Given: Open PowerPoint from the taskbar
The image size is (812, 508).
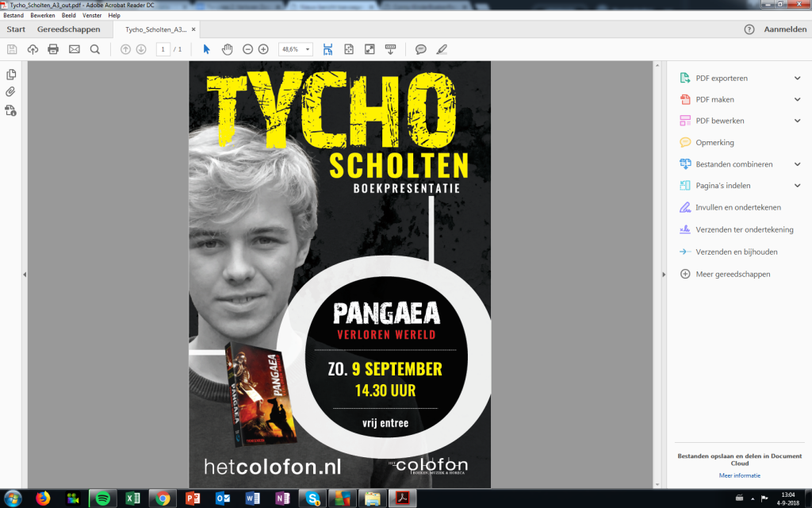Looking at the screenshot, I should click(193, 498).
